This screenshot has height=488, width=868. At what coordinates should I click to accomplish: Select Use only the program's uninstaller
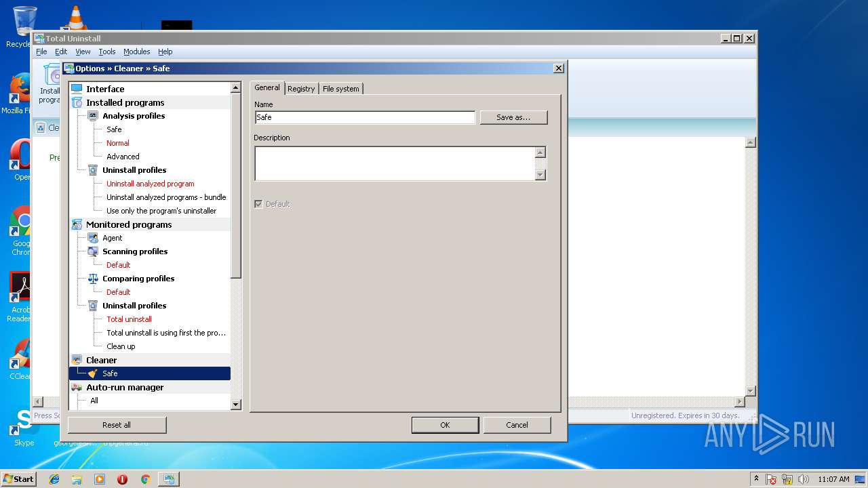[x=161, y=211]
